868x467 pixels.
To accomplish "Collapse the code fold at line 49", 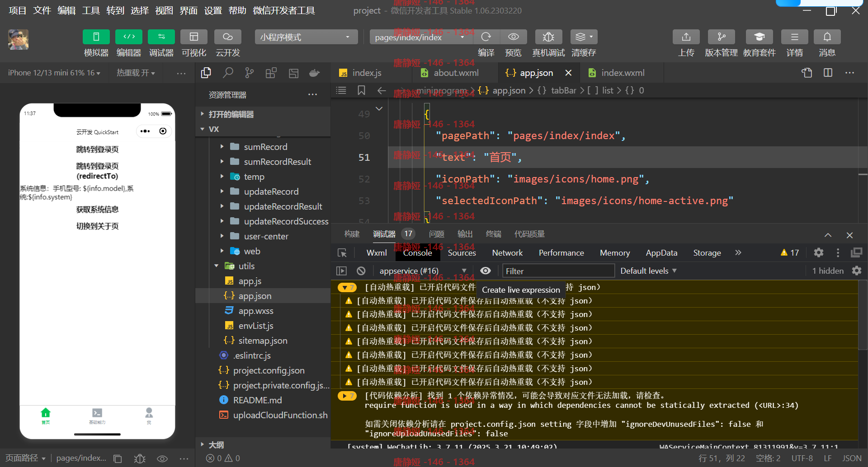I will point(379,108).
